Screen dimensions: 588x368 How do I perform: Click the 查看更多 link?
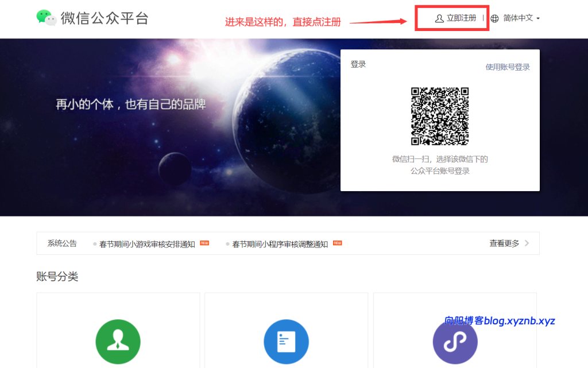point(505,243)
